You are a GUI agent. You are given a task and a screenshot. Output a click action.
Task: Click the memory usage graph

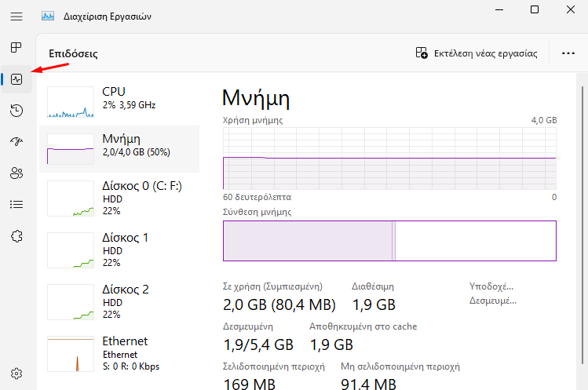click(389, 159)
